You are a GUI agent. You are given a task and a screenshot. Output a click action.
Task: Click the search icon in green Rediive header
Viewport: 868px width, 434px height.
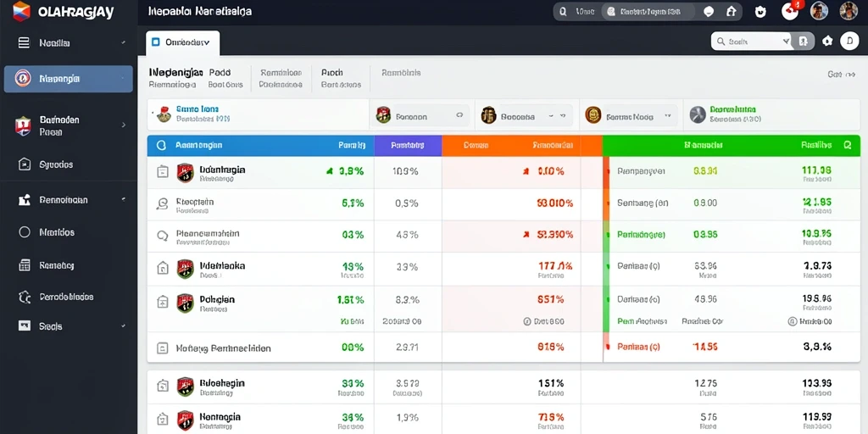click(x=848, y=145)
